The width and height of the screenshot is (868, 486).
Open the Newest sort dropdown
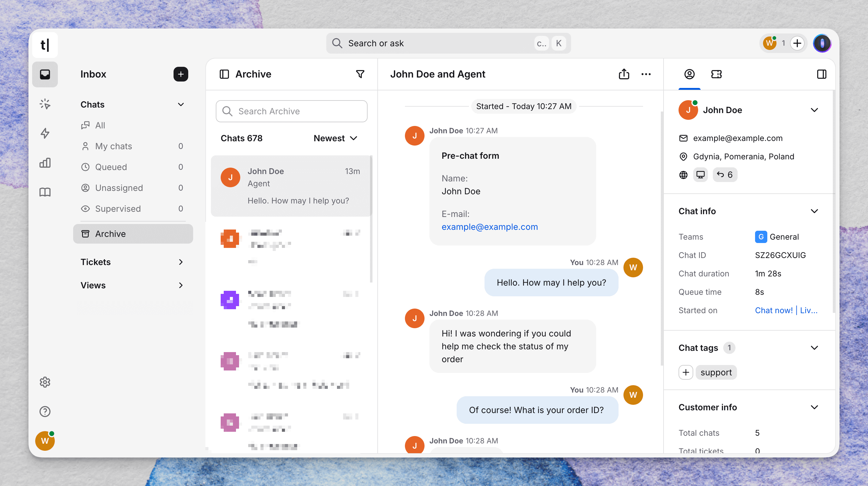click(335, 138)
